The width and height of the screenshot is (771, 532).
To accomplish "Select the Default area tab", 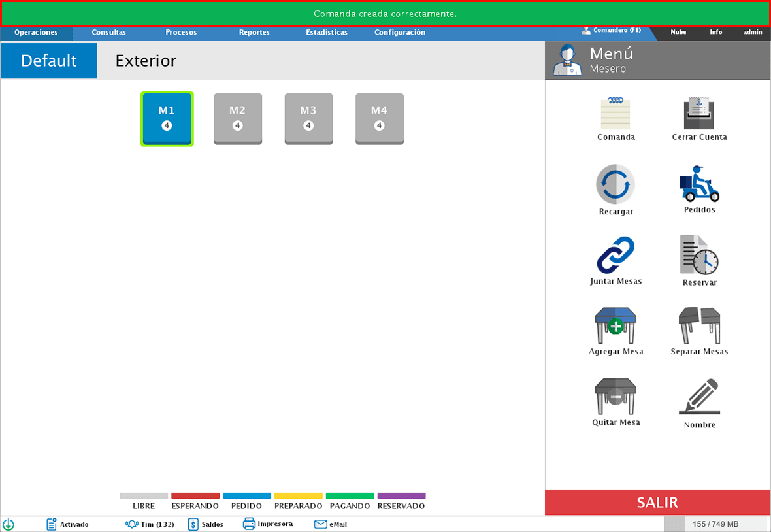I will point(49,61).
